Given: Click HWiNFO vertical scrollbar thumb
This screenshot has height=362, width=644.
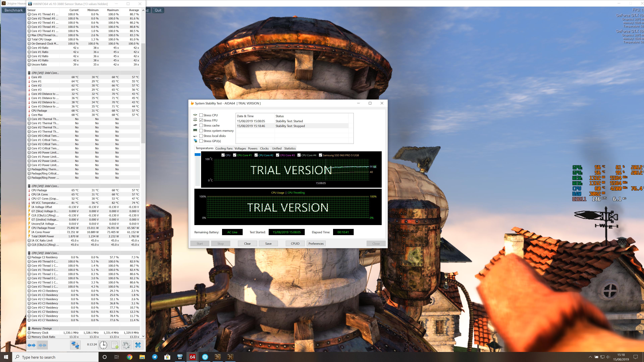Looking at the screenshot, I should [x=143, y=93].
